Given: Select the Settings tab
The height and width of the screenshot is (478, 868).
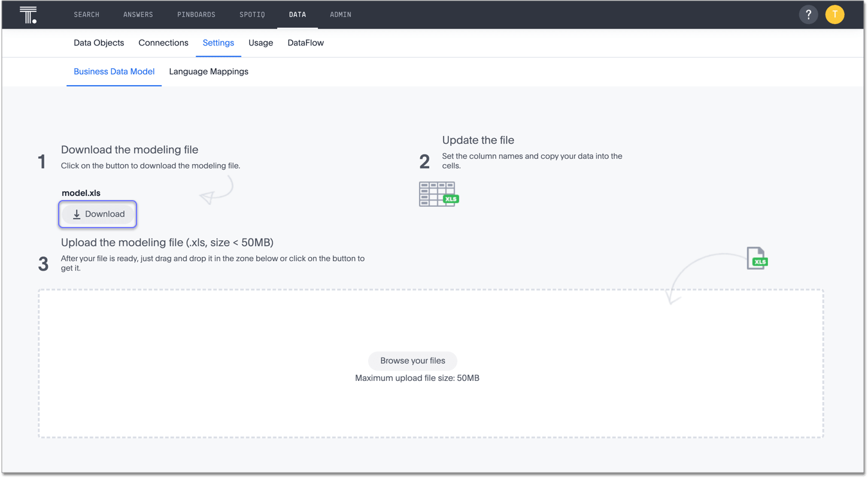Looking at the screenshot, I should coord(218,43).
